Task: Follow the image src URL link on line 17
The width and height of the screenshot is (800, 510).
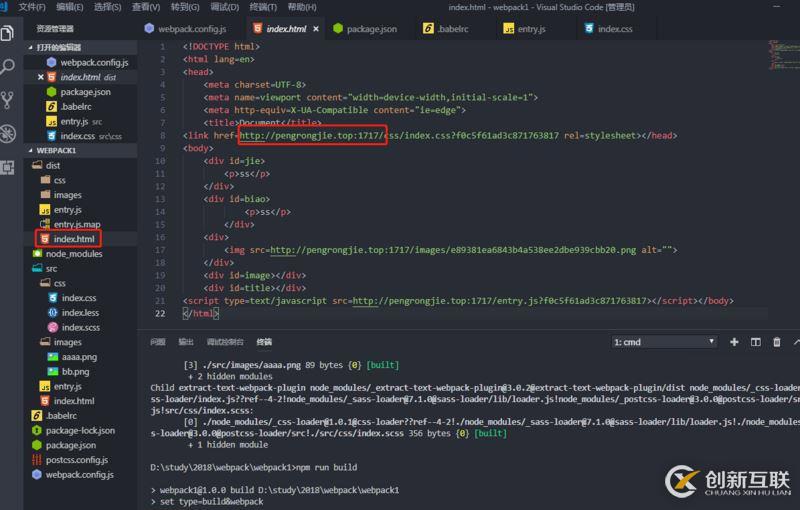Action: tap(453, 250)
